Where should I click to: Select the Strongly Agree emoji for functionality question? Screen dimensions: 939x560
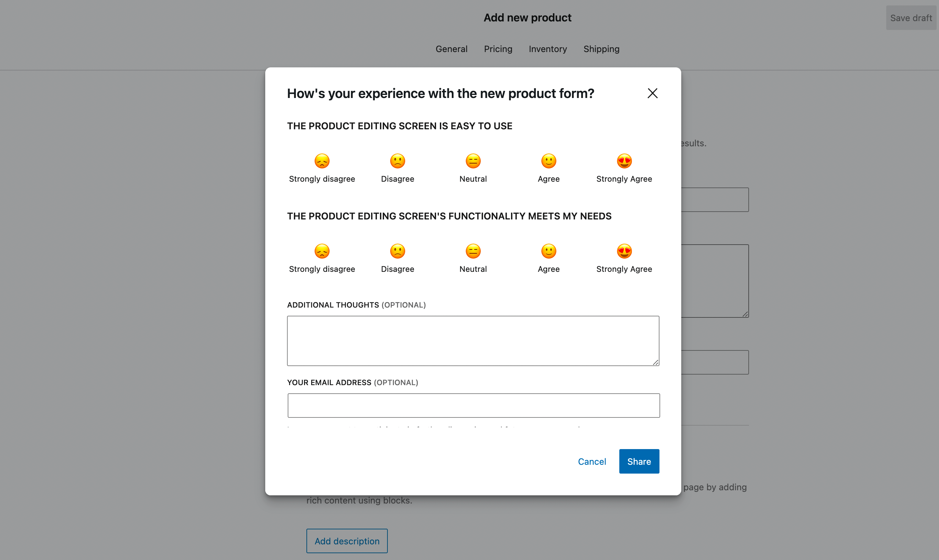pos(624,251)
